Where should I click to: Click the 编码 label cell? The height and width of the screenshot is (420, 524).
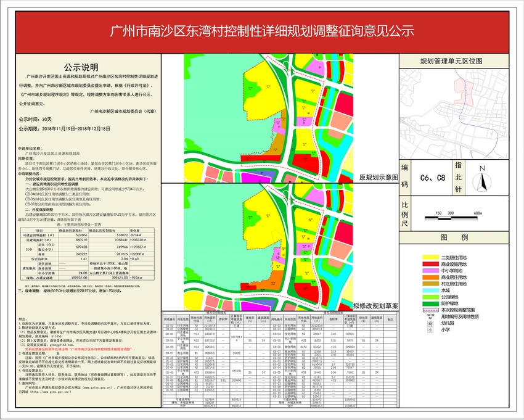tap(404, 176)
